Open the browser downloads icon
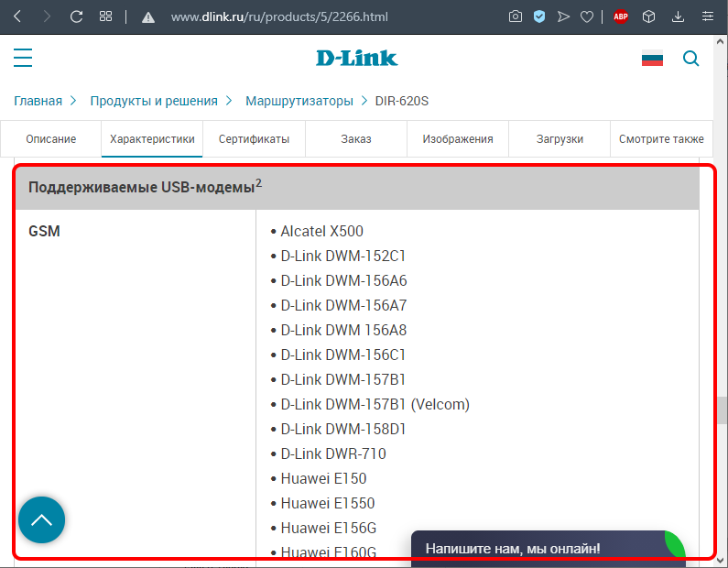This screenshot has width=728, height=568. pyautogui.click(x=678, y=16)
